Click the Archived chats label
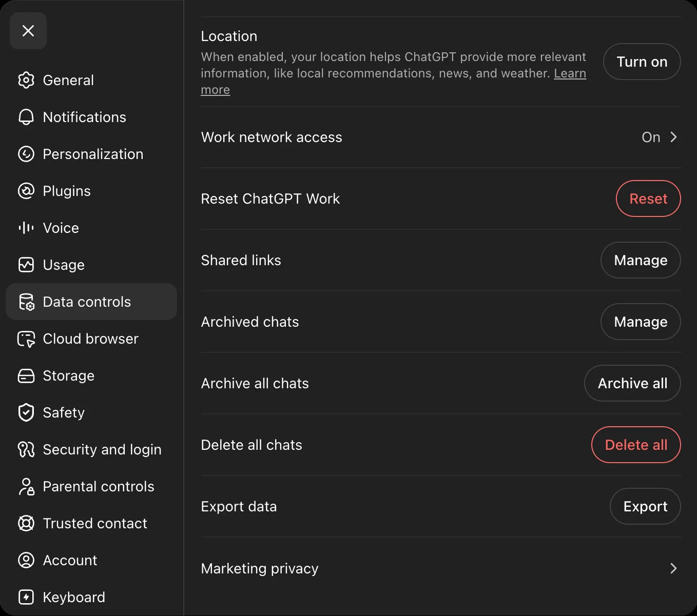 tap(250, 322)
